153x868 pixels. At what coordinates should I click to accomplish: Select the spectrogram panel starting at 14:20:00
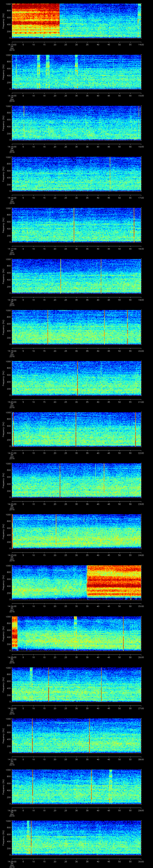point(76,378)
